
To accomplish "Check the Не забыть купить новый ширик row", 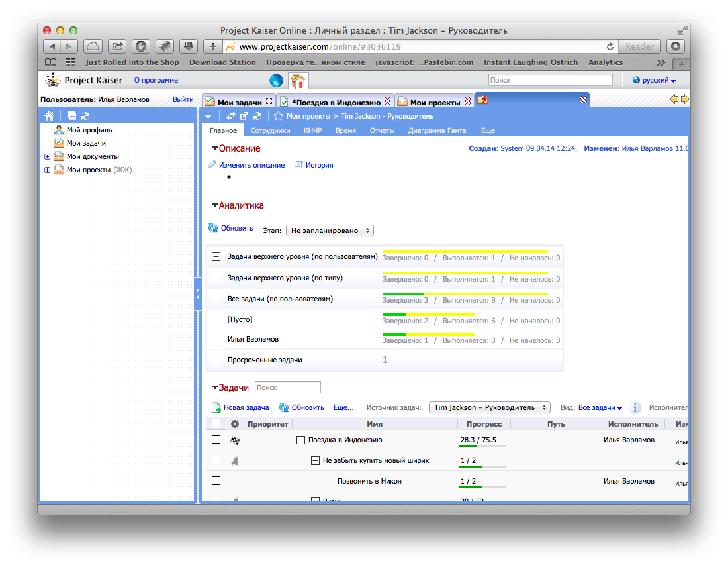I will coord(216,460).
